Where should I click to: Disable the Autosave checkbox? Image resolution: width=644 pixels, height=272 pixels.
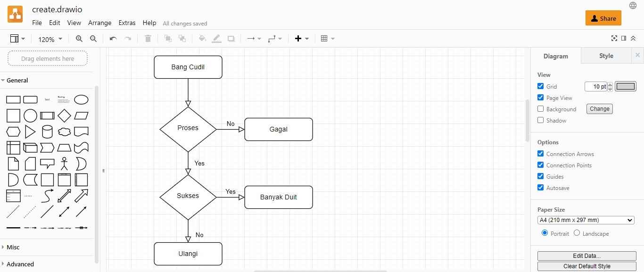click(x=541, y=188)
